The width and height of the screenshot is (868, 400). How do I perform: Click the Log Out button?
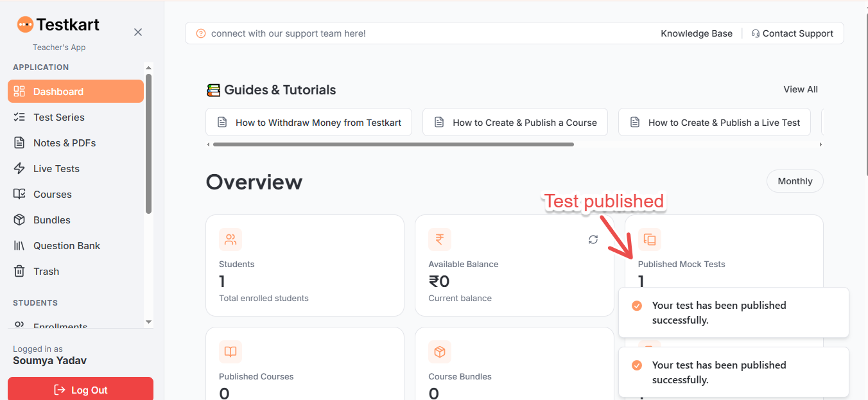tap(80, 389)
